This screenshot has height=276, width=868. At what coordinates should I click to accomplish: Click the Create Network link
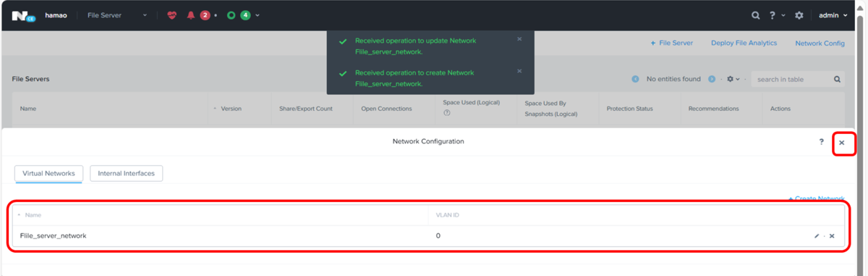816,198
